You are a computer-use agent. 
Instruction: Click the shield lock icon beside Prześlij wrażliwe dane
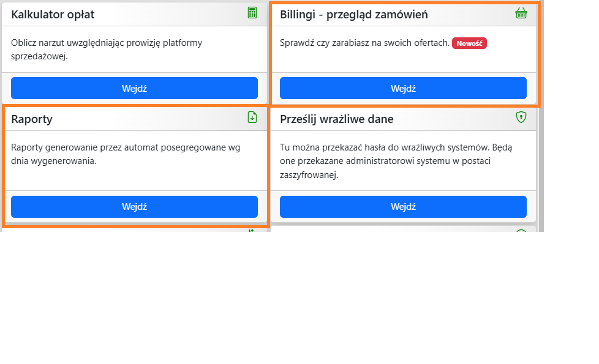(521, 117)
